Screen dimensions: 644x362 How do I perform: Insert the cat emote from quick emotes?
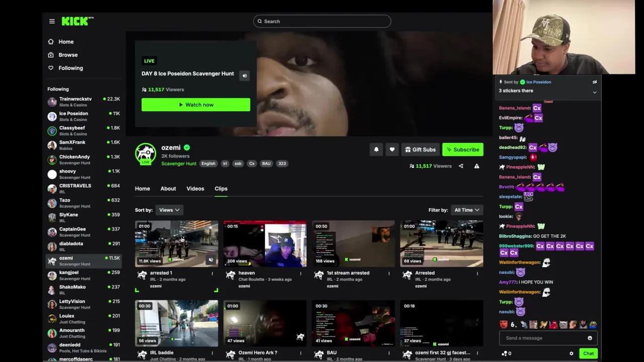[x=563, y=325]
